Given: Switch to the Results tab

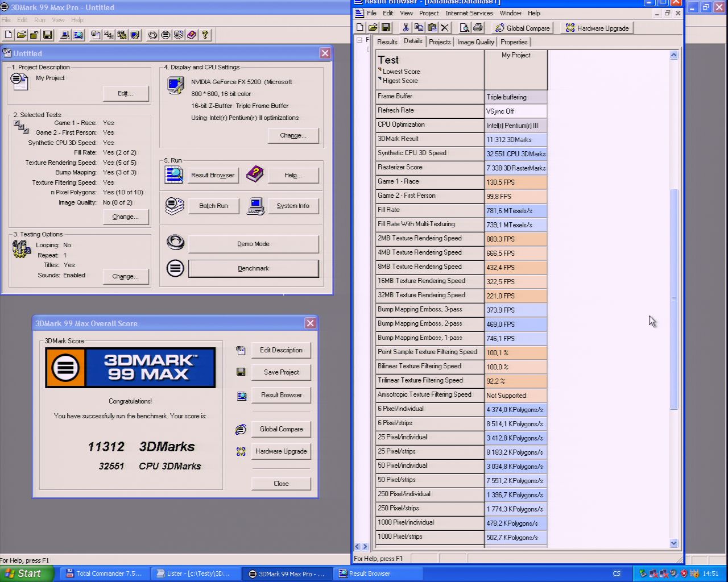Looking at the screenshot, I should coord(387,42).
